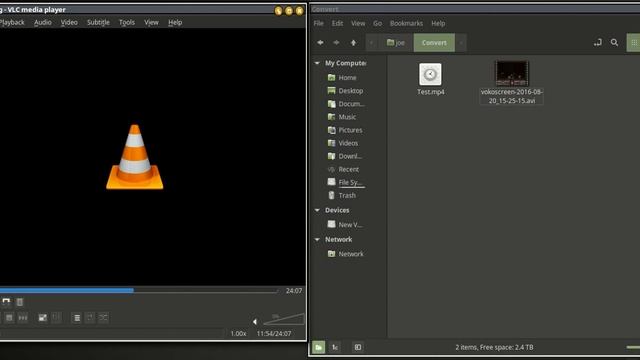The height and width of the screenshot is (360, 640).
Task: Toggle VLC fullscreen video icon
Action: 42,318
